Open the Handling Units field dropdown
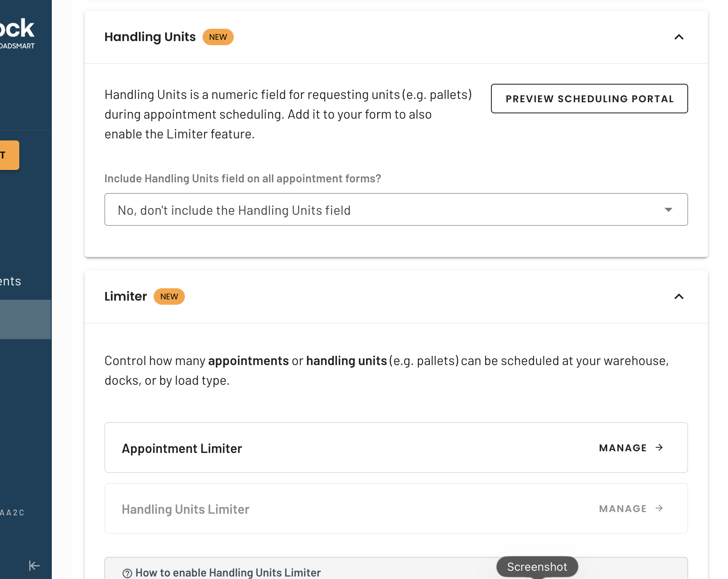Viewport: 728px width, 579px height. (396, 209)
